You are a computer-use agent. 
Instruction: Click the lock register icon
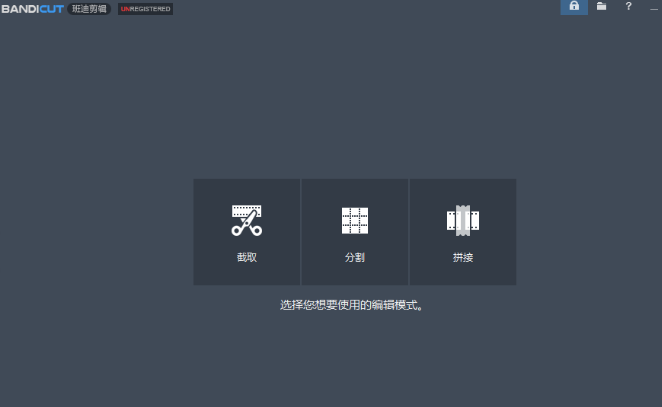click(574, 7)
